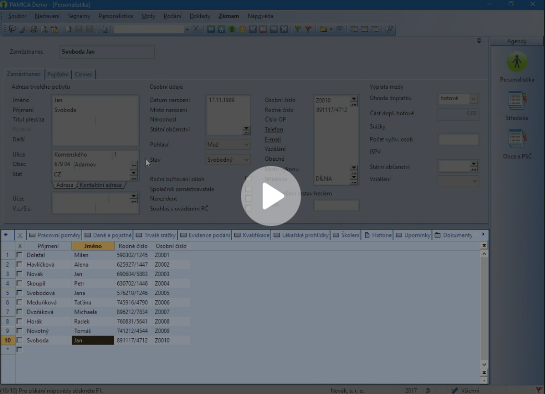Switch to the Pojištění tab

(58, 74)
